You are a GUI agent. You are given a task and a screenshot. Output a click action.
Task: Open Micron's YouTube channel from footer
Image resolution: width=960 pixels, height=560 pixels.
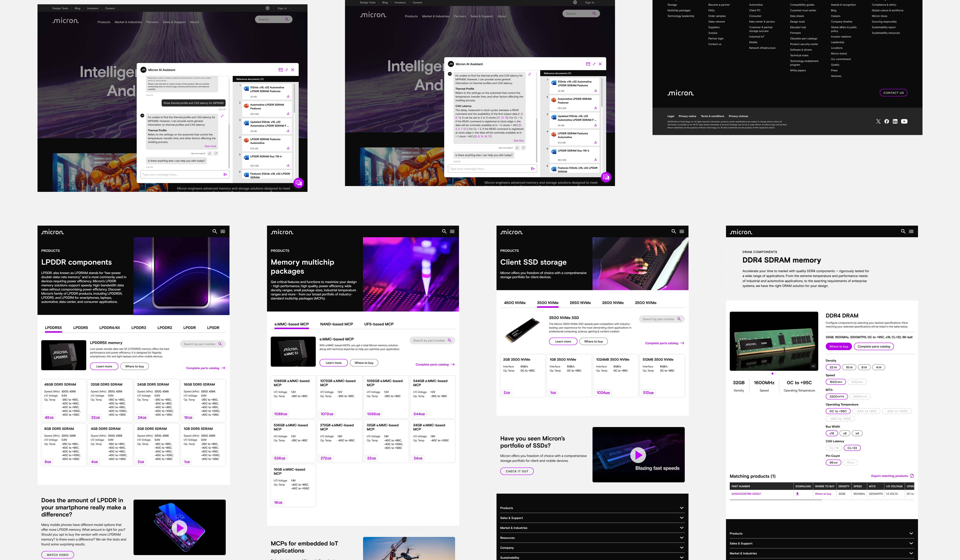click(904, 122)
